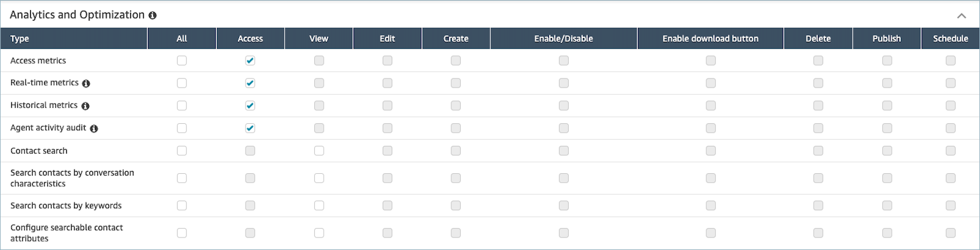Click info icon beside Agent activity audit
This screenshot has height=250, width=980.
coord(94,129)
